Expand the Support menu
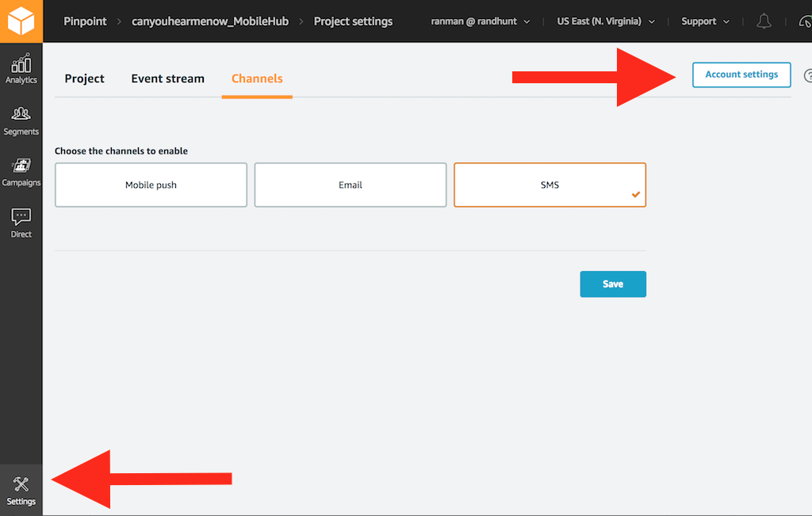Image resolution: width=812 pixels, height=516 pixels. pos(705,21)
